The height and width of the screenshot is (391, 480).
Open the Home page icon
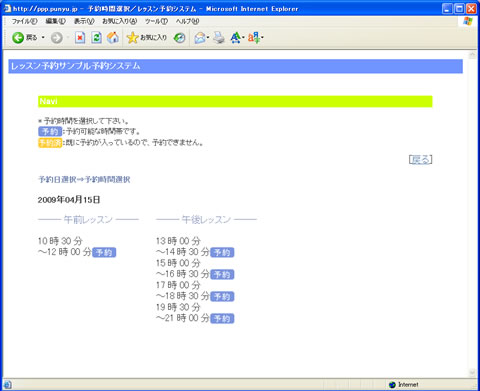113,38
